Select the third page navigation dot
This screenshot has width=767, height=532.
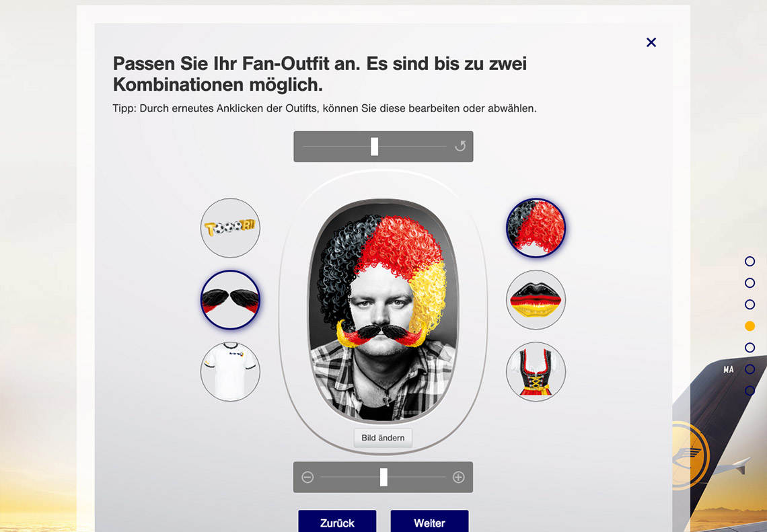tap(750, 304)
